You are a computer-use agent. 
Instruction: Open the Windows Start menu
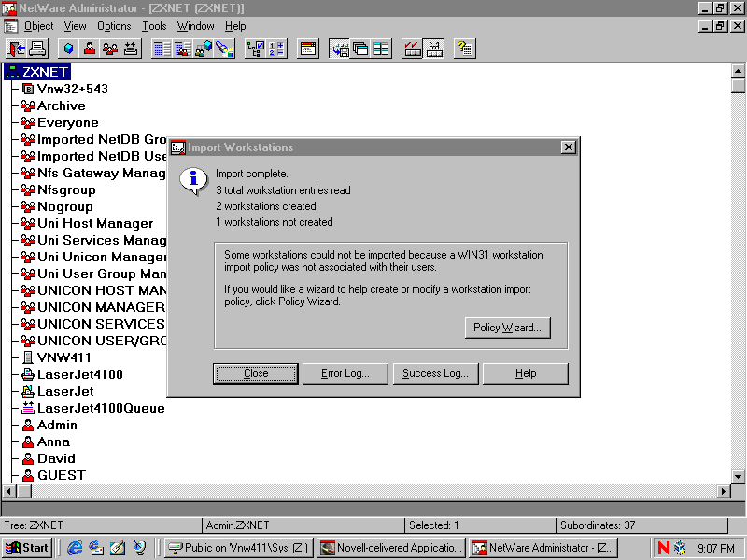coord(27,548)
